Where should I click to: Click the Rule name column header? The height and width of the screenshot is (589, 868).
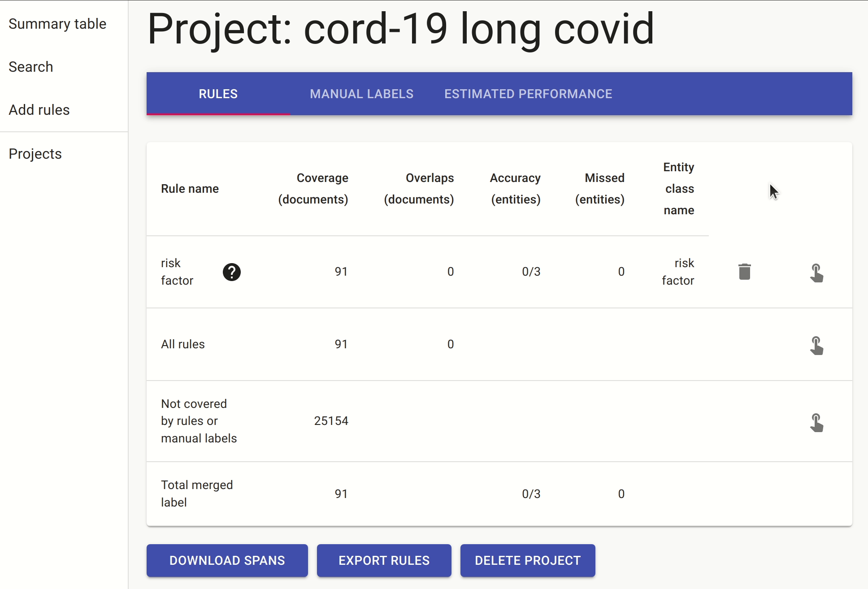190,189
